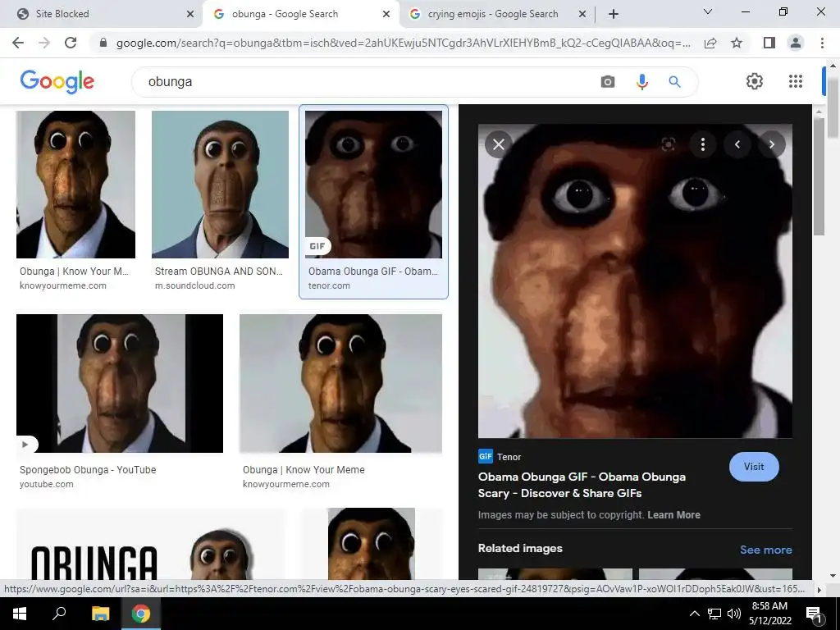Open second Obunga Know Your Meme thumbnail

click(x=340, y=383)
